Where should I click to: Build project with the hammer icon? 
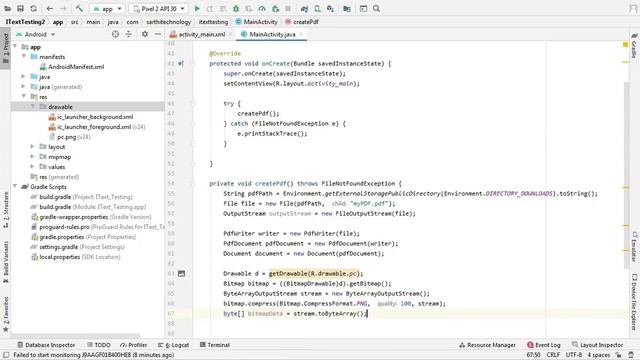79,9
